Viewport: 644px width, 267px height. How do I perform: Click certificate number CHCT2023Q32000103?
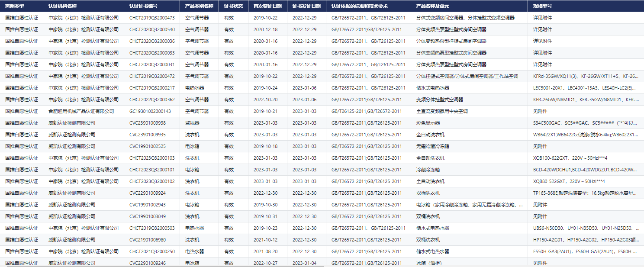(x=152, y=158)
